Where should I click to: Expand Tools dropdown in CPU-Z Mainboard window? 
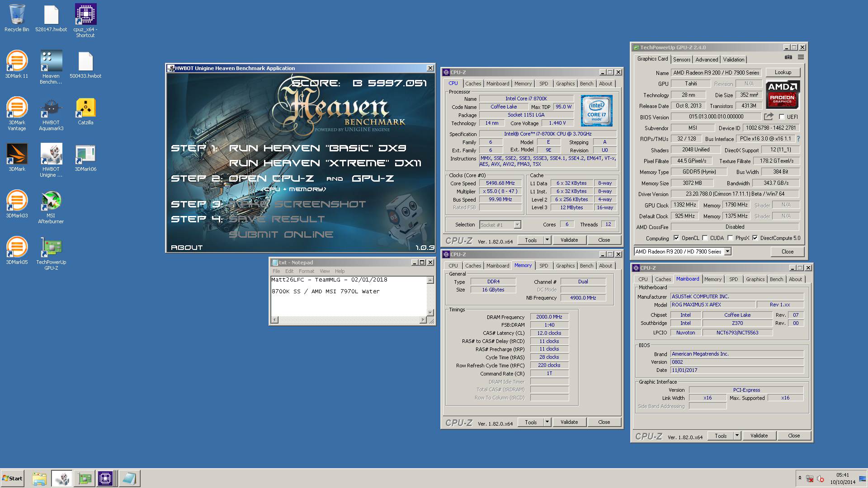(x=737, y=436)
